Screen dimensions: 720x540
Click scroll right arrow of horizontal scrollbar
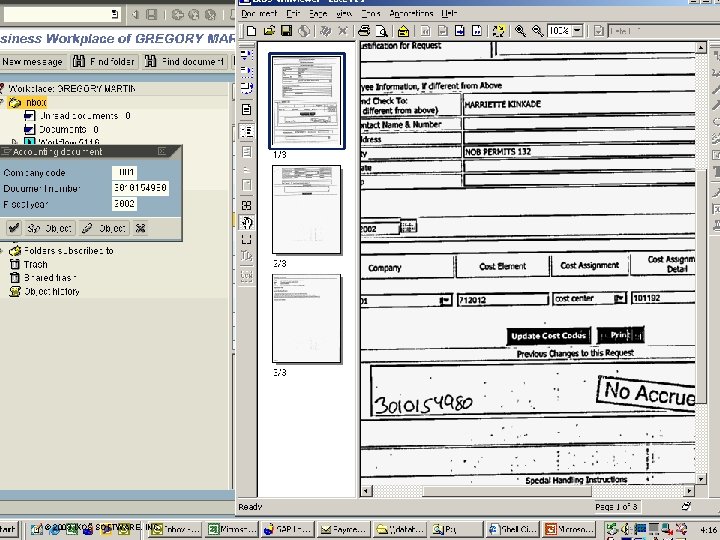point(689,491)
